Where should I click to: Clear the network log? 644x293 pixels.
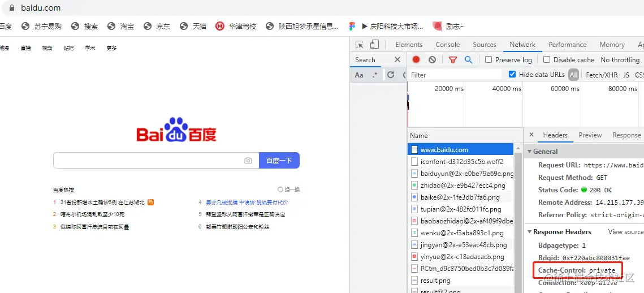432,59
